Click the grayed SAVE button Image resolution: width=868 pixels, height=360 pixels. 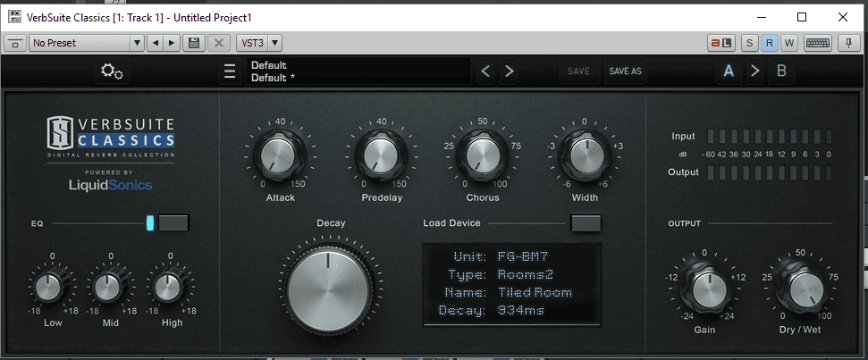578,71
